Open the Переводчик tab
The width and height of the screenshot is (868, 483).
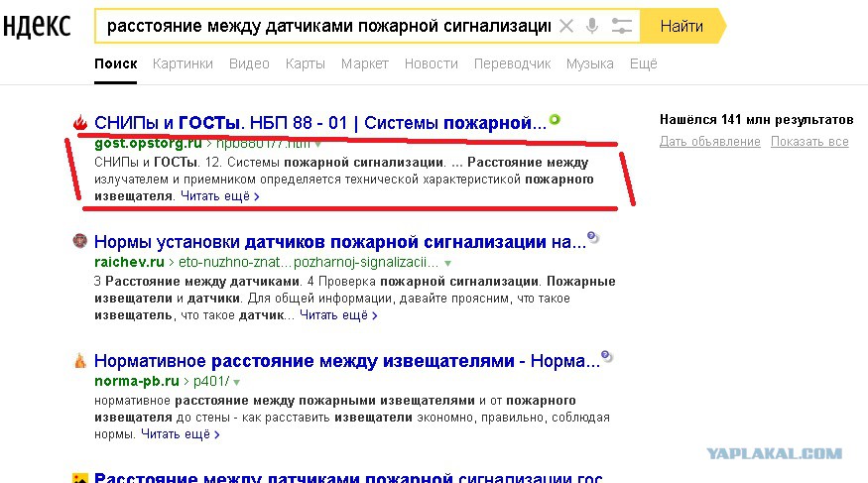point(512,64)
